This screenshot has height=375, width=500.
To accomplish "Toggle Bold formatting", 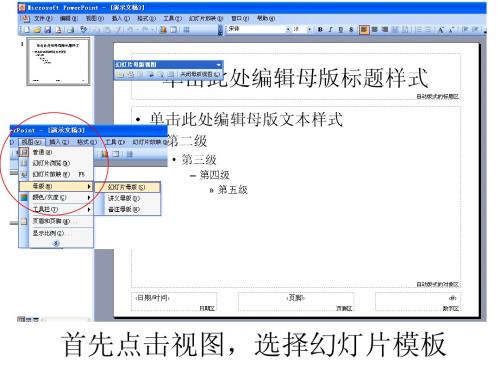I will pos(320,30).
